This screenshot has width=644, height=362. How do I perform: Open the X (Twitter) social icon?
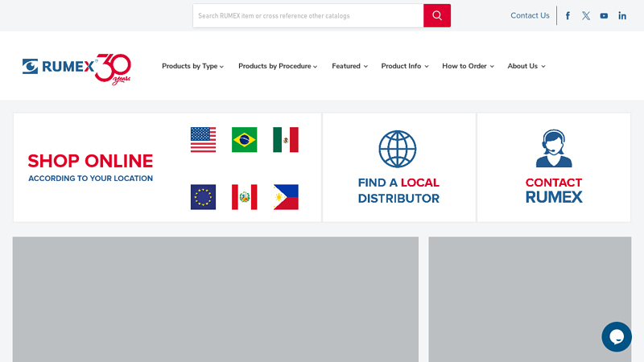coord(586,15)
